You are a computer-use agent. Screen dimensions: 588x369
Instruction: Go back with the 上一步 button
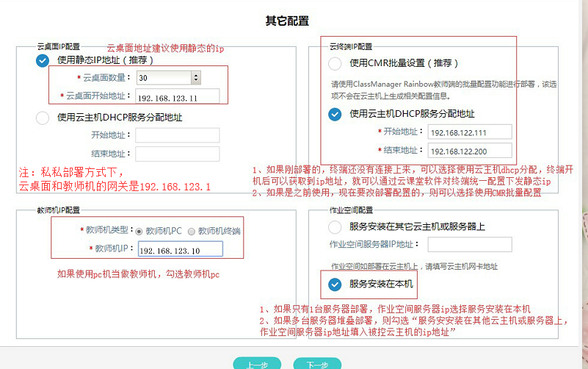click(x=257, y=364)
